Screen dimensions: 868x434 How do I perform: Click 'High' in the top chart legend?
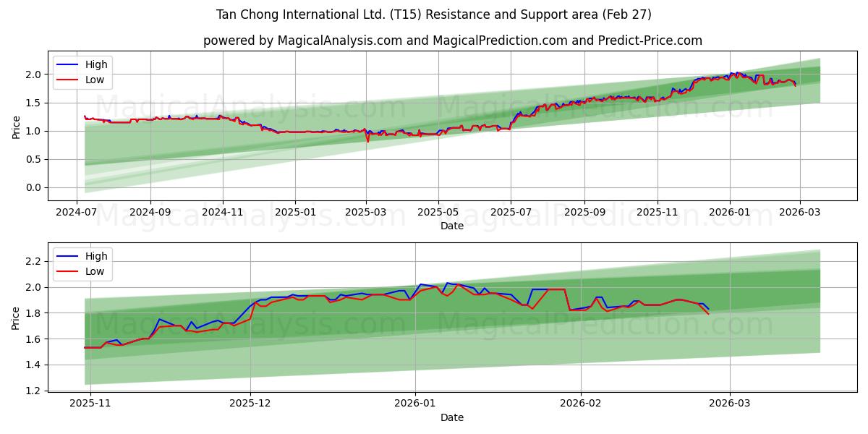click(x=96, y=64)
